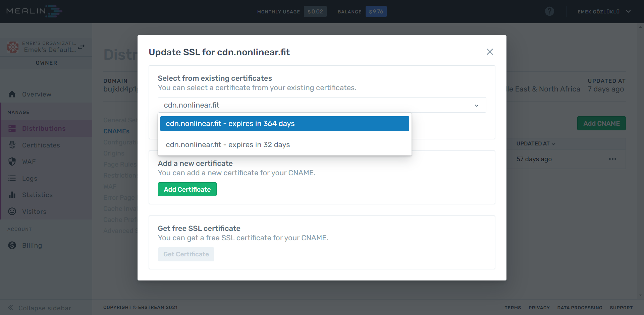The height and width of the screenshot is (315, 644).
Task: Click the organization avatar icon
Action: click(13, 47)
